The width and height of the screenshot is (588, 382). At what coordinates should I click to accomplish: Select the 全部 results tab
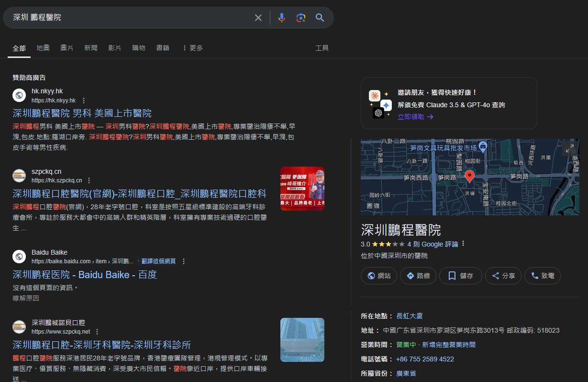coord(19,48)
